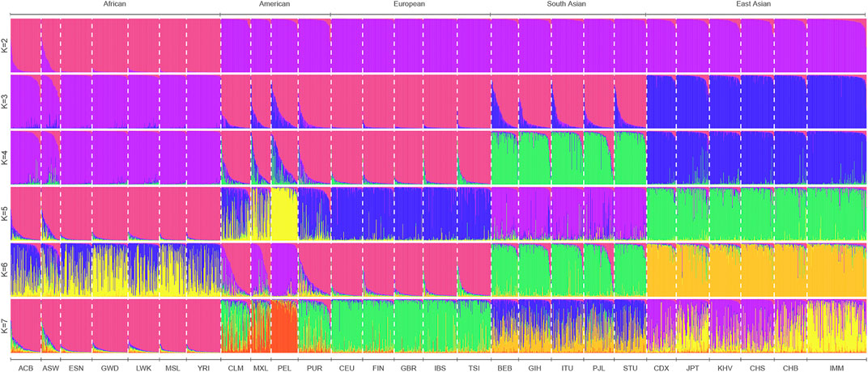Click the JPT population label

coord(693,367)
